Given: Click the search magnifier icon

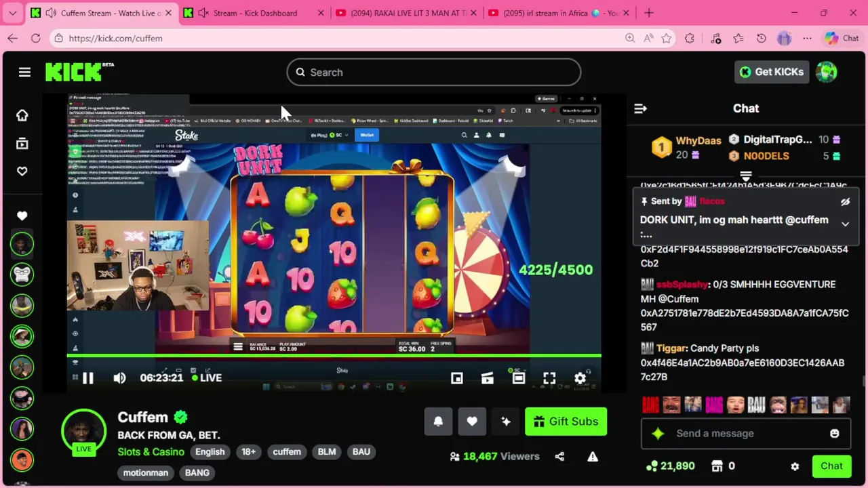Looking at the screenshot, I should [300, 73].
